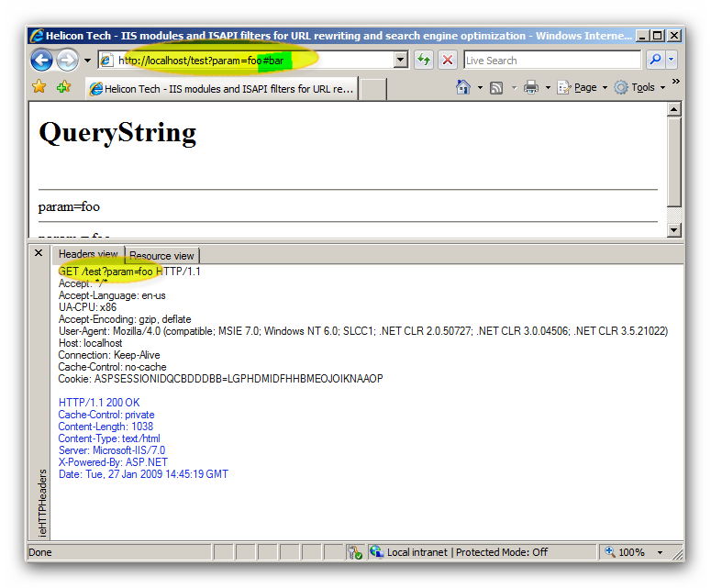Click the browser Forward button

pyautogui.click(x=67, y=61)
